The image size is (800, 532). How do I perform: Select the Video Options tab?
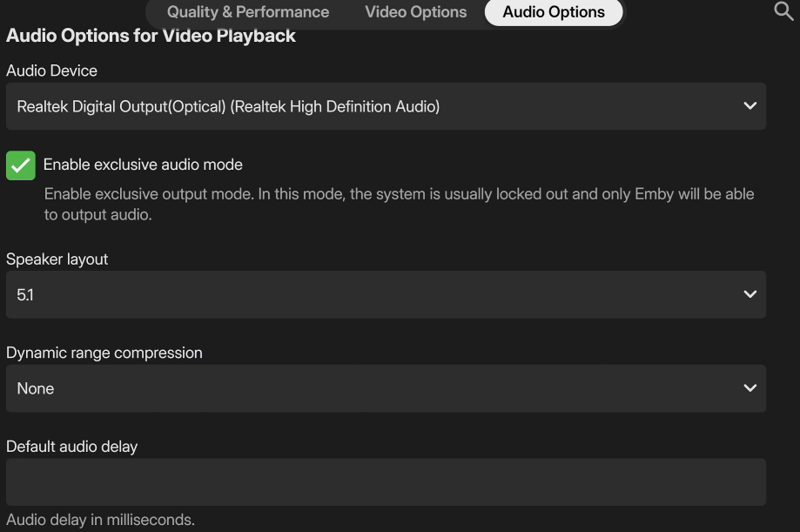pos(415,12)
